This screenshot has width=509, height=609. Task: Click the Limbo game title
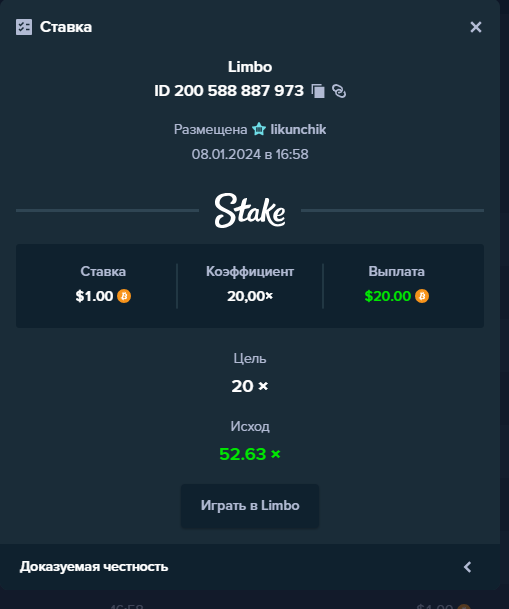tap(250, 67)
